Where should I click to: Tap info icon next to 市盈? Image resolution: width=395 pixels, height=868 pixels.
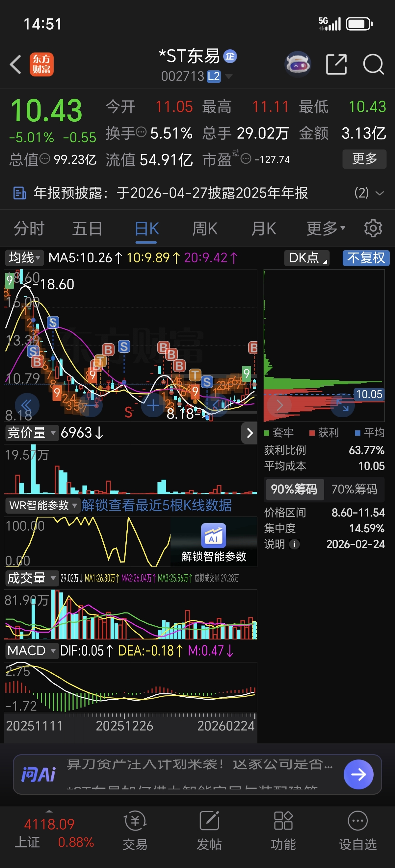[246, 158]
